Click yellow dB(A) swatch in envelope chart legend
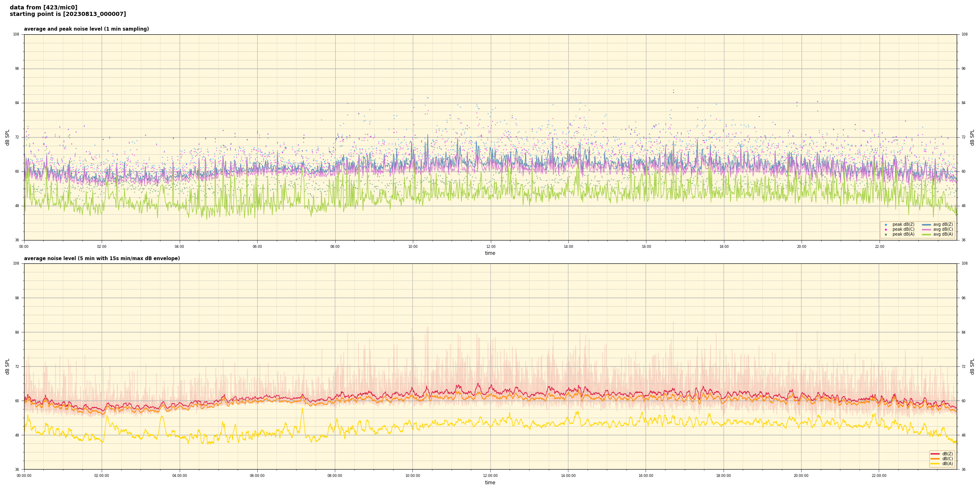The image size is (980, 490). pyautogui.click(x=935, y=463)
